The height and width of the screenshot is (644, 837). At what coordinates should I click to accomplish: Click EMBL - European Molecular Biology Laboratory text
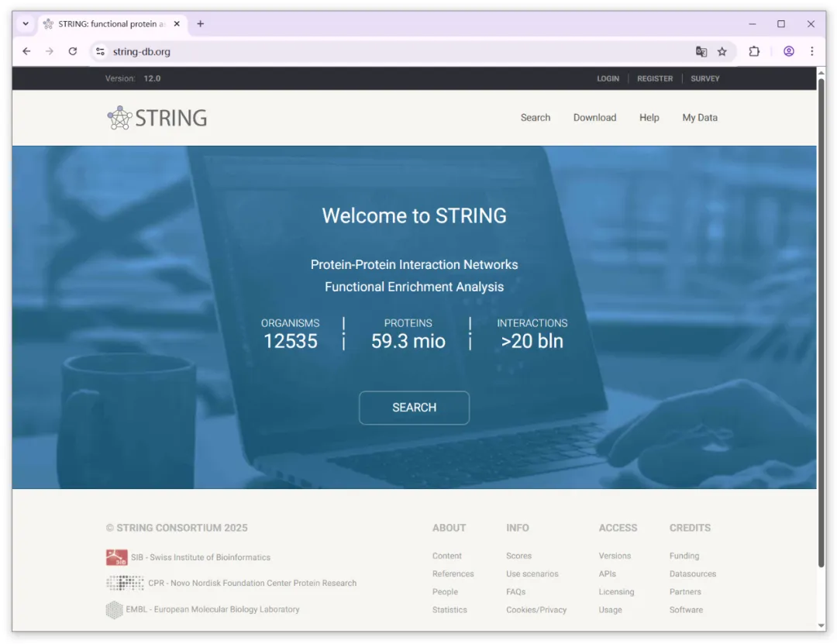[212, 609]
